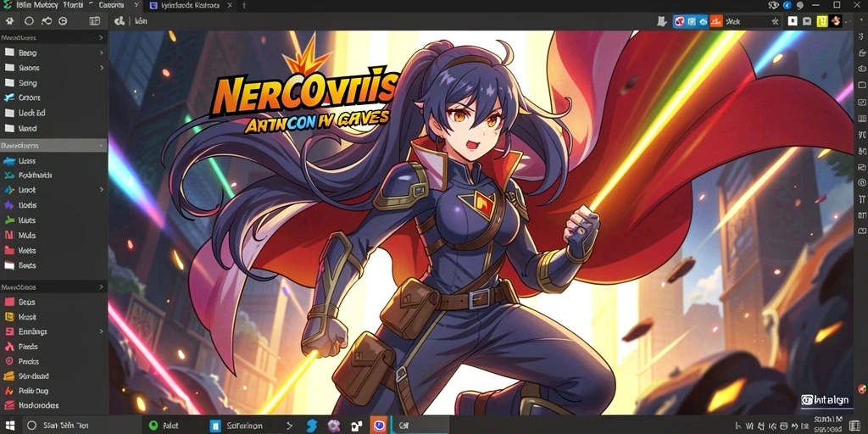Close the first document tab
Screen dimensions: 868x434
point(136,5)
